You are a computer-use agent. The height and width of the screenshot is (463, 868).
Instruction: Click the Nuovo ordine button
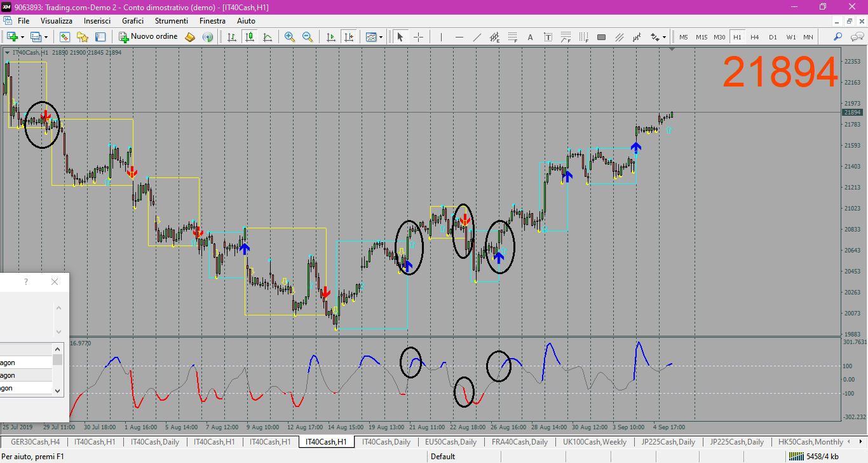point(149,37)
